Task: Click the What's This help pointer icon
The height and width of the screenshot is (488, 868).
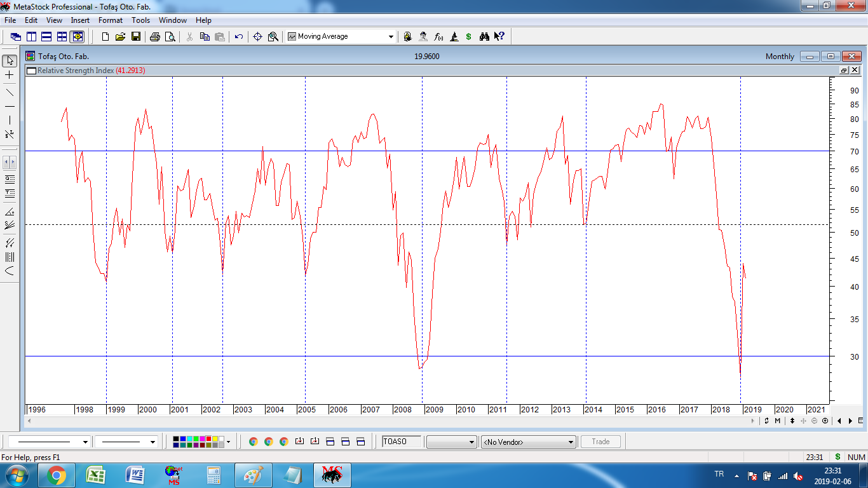Action: click(x=499, y=37)
